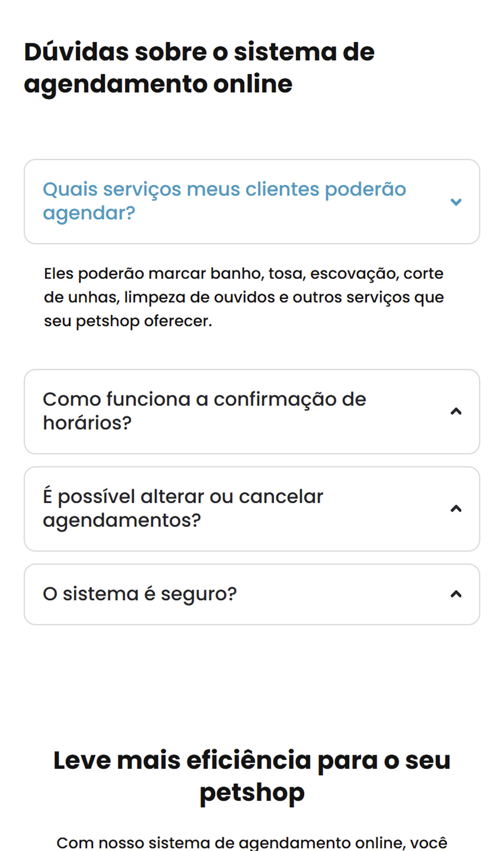Screen dimensions: 504x851
Task: Click the 'Leve mais eficiência para o seu' heading
Action: [252, 760]
